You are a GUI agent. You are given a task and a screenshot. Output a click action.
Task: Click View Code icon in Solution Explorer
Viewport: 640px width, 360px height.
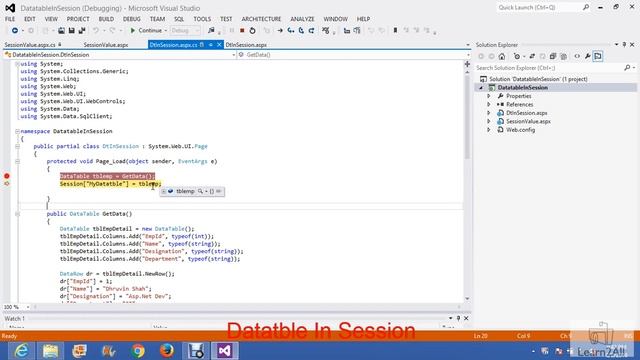577,56
